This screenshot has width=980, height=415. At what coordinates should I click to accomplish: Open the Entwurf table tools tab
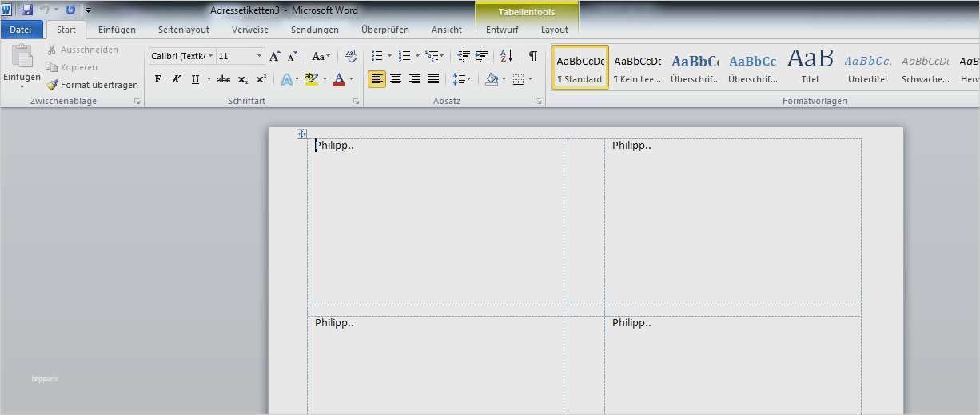tap(502, 30)
